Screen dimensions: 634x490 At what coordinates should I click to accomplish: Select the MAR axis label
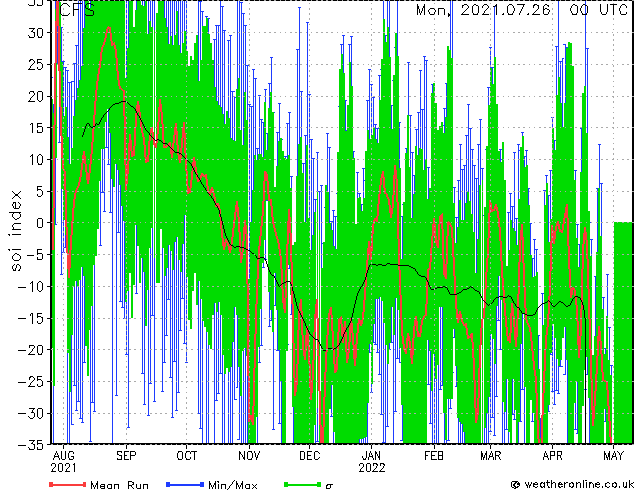491,456
